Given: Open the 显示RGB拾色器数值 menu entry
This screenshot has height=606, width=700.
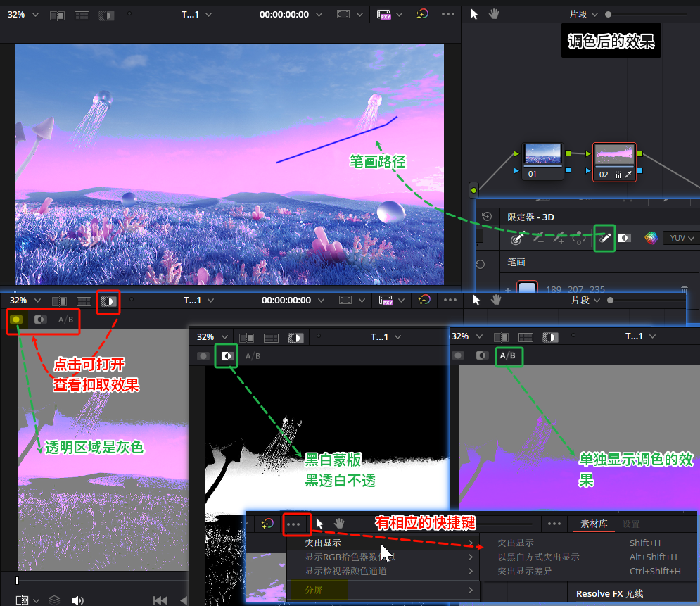Looking at the screenshot, I should (x=384, y=557).
